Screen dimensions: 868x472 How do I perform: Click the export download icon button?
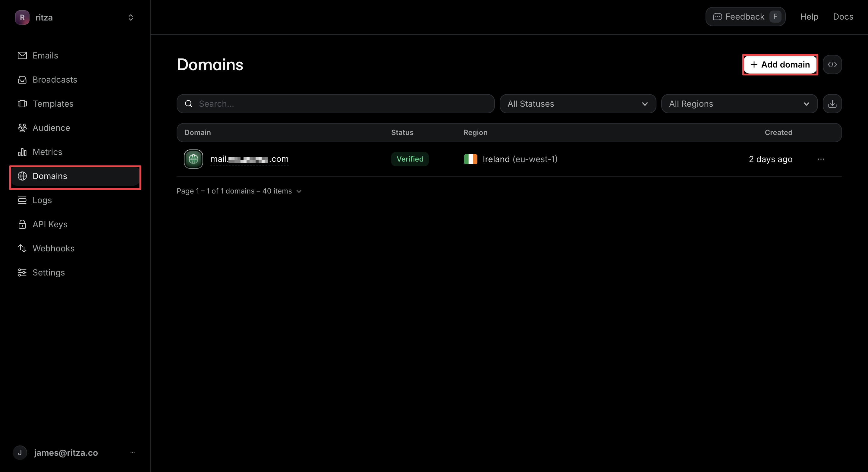832,104
